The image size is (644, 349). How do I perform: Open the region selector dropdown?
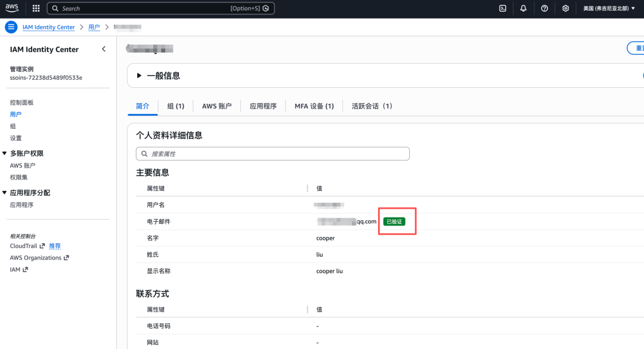click(x=609, y=8)
